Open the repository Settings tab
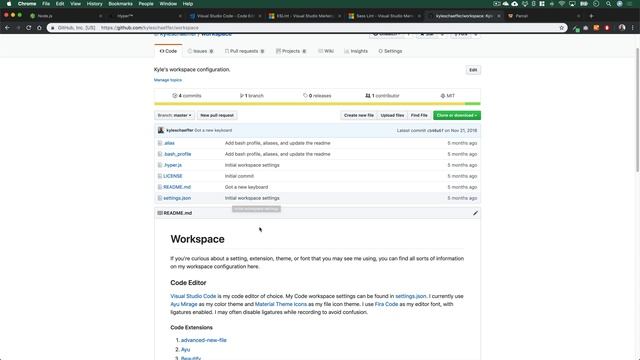The width and height of the screenshot is (640, 360). 390,51
